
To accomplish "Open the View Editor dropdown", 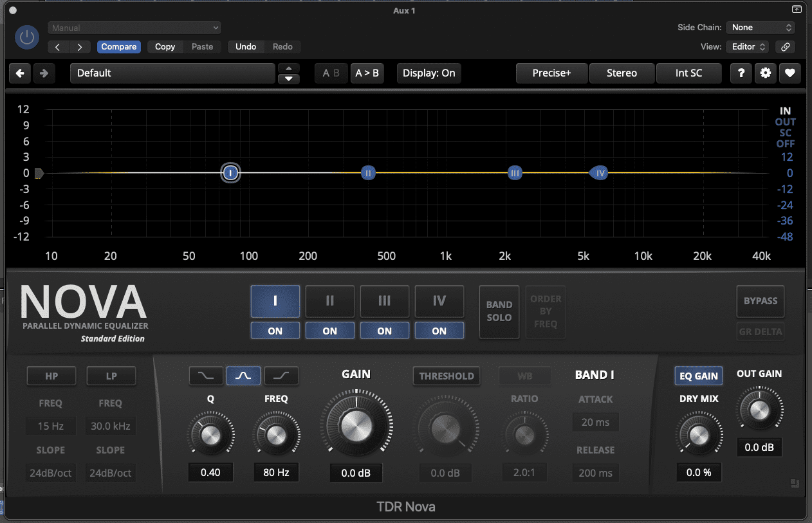I will point(747,47).
